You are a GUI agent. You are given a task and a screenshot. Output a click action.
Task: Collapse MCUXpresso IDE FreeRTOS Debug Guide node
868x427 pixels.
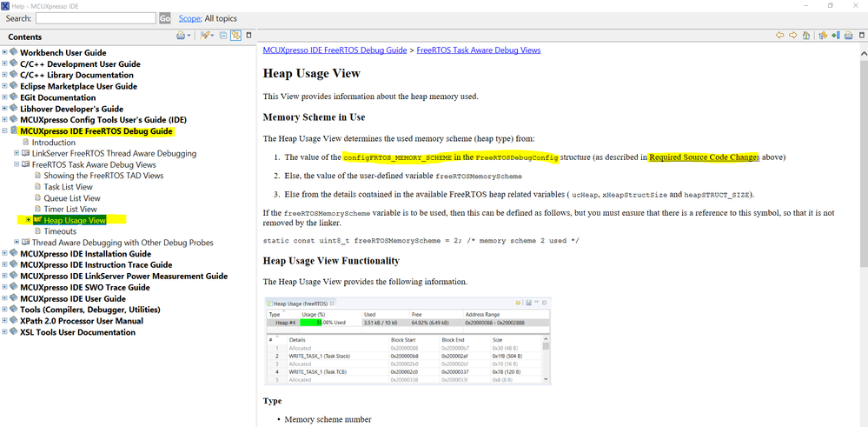coord(5,131)
